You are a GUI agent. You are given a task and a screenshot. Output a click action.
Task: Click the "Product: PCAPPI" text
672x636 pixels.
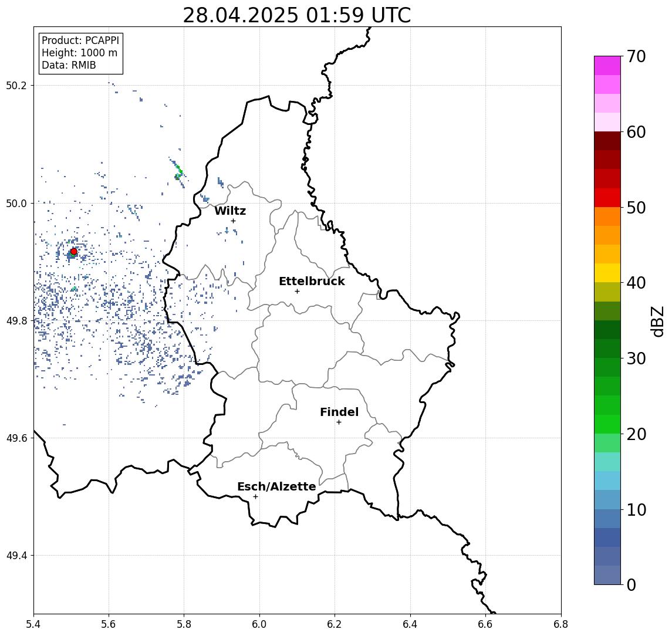coord(80,40)
